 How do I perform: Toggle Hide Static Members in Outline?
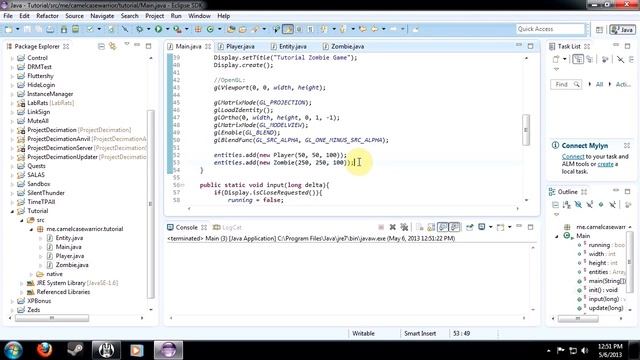[x=589, y=204]
